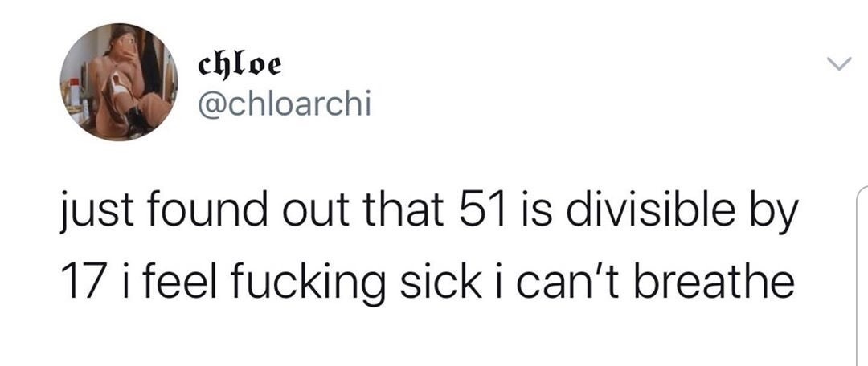This screenshot has width=868, height=366.
Task: Expand the tweet options chevron
Action: click(839, 65)
